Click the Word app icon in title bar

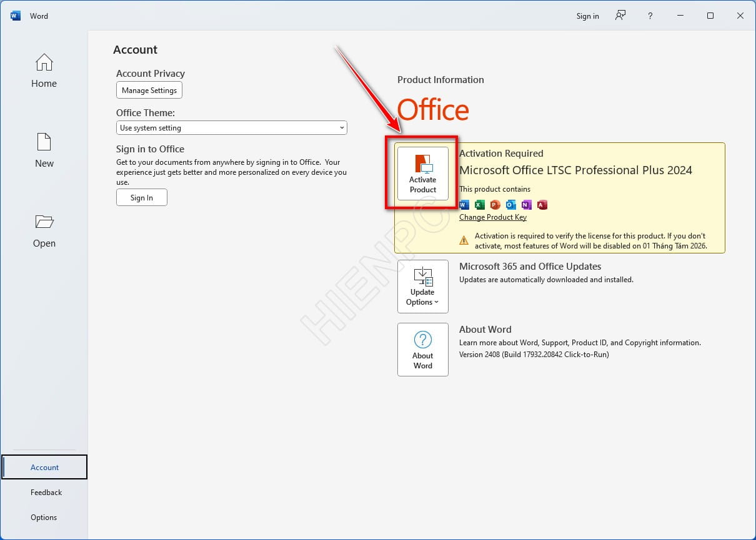(x=16, y=16)
